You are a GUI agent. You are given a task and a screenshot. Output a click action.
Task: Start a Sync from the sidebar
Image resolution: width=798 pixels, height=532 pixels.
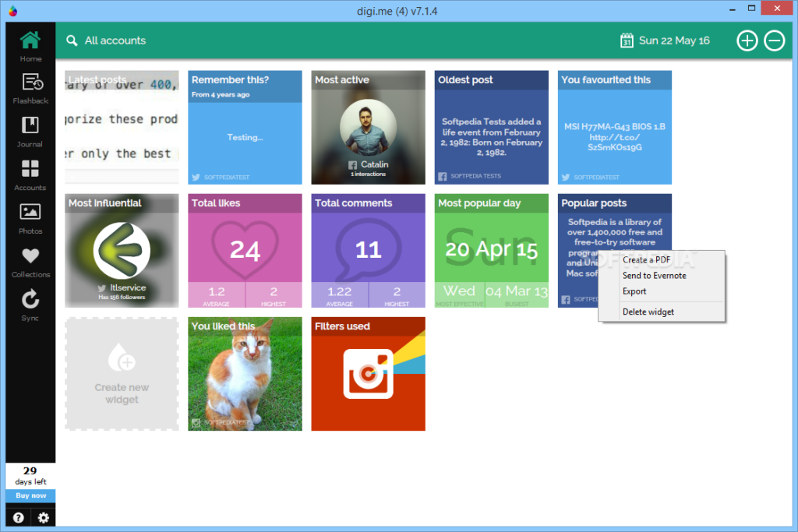point(30,302)
